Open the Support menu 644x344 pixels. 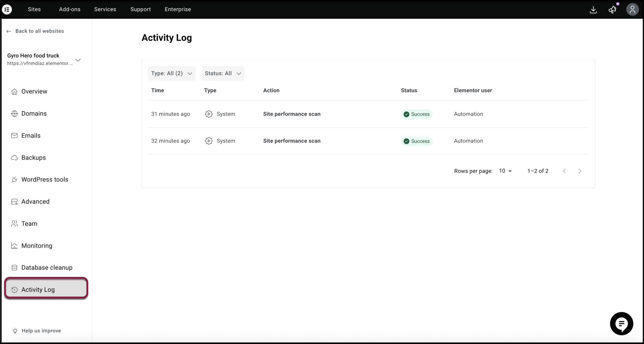point(140,9)
